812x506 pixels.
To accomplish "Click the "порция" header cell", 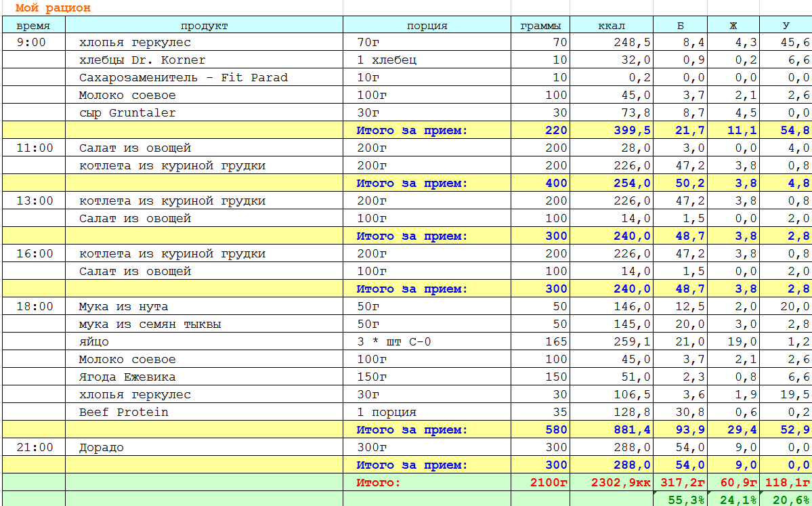I will (x=427, y=26).
